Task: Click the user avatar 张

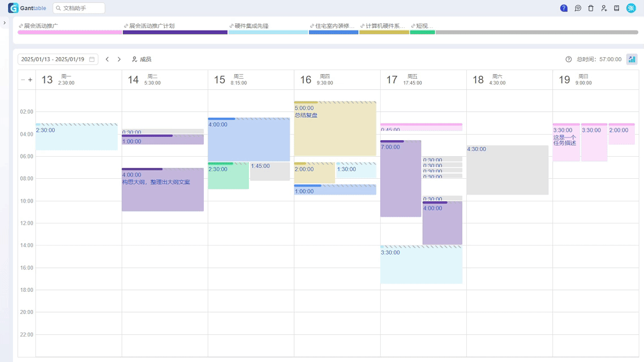Action: coord(631,8)
